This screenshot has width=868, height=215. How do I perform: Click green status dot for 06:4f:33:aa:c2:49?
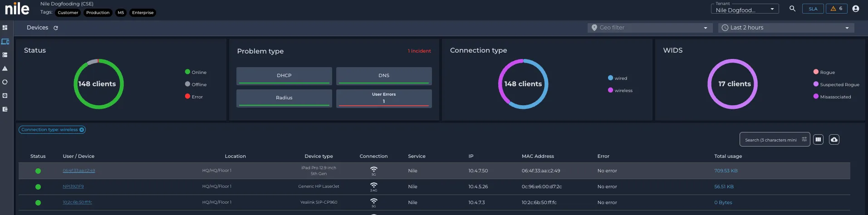pyautogui.click(x=38, y=171)
